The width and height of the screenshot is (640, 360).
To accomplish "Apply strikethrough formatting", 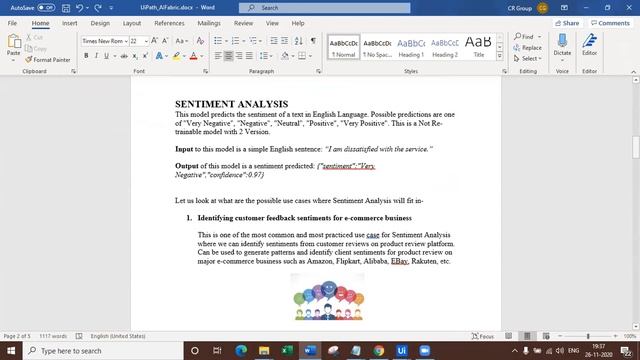I will tap(124, 56).
